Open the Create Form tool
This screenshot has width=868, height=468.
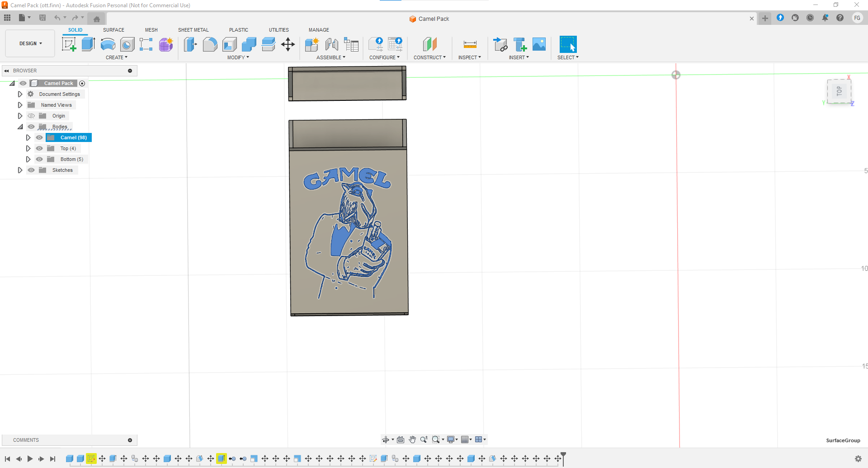pos(166,44)
